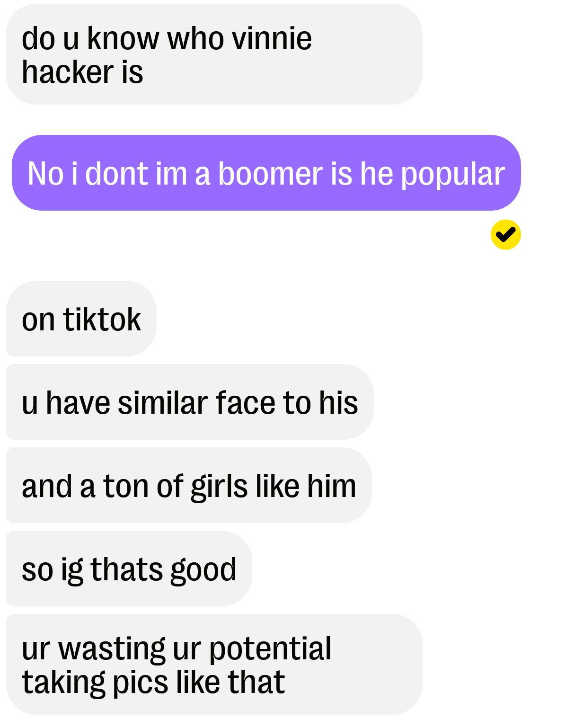The height and width of the screenshot is (728, 566).
Task: Tap the 'so ig thats good' bubble
Action: click(x=129, y=568)
